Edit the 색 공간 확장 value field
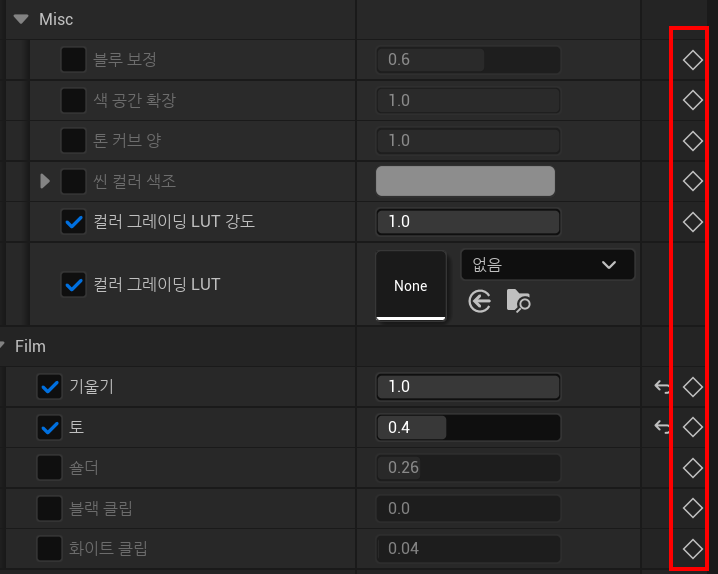The width and height of the screenshot is (718, 574). [x=468, y=100]
